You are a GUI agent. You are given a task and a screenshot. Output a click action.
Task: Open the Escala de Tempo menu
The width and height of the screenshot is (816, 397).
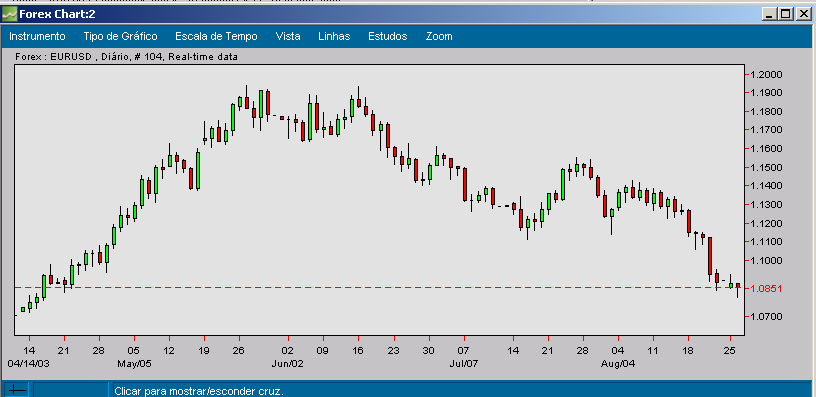coord(216,36)
